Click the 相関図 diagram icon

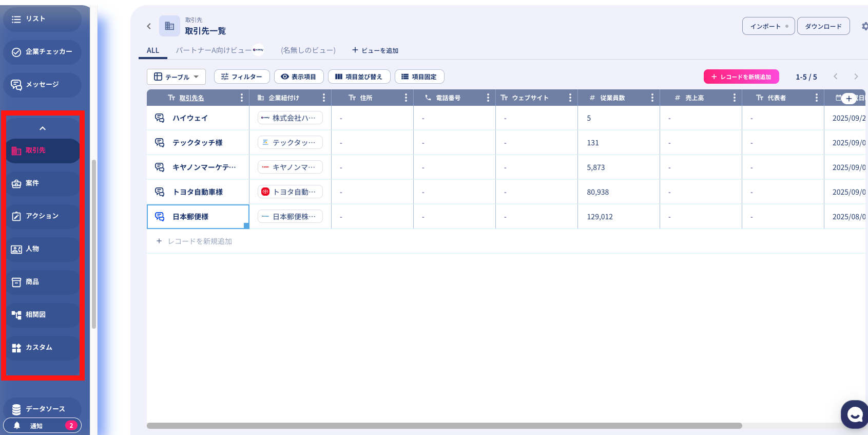[x=16, y=315]
